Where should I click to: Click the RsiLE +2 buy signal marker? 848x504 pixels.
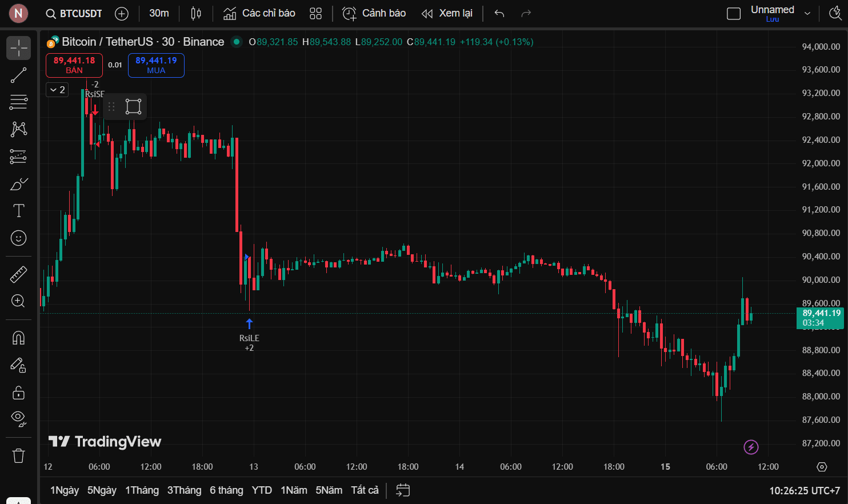(x=249, y=336)
